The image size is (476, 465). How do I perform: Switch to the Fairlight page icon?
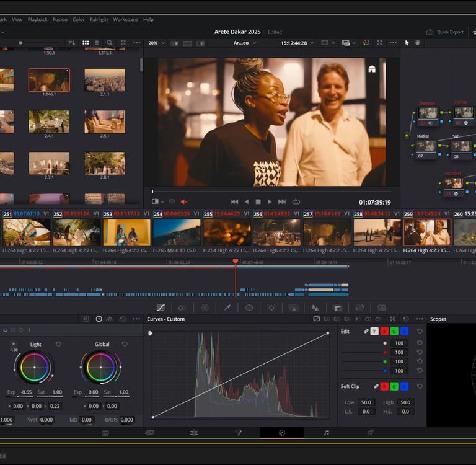pos(326,433)
